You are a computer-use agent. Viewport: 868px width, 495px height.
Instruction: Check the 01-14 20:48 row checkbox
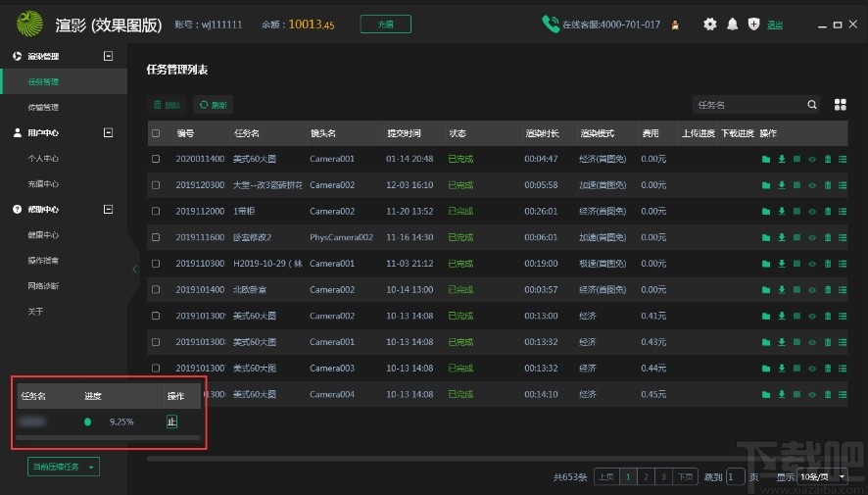point(156,159)
